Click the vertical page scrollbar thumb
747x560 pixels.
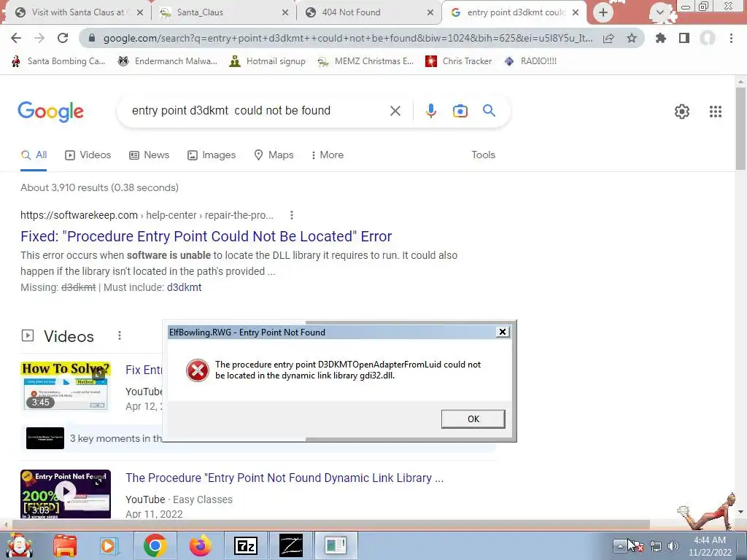[x=740, y=128]
